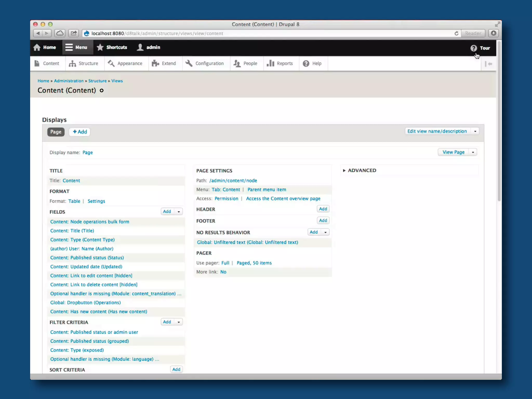
Task: Click the Home house icon in toolbar
Action: point(37,47)
